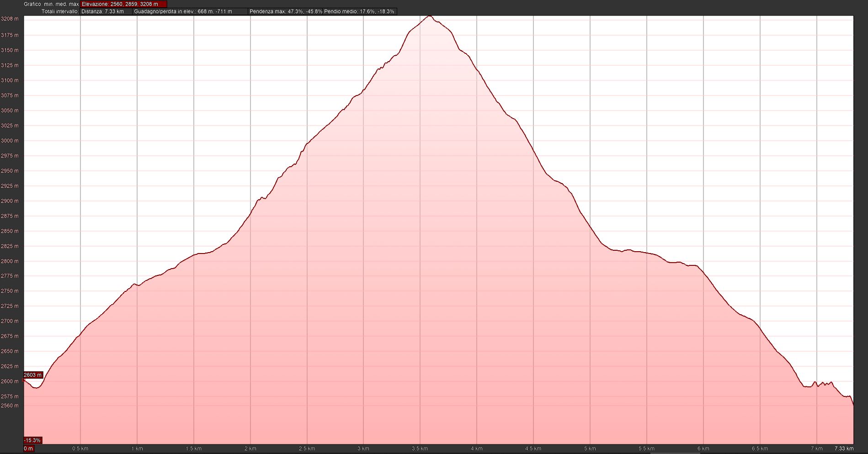Screen dimensions: 868x454
Task: Click the 3000 m label on elevation axis
Action: click(x=10, y=141)
